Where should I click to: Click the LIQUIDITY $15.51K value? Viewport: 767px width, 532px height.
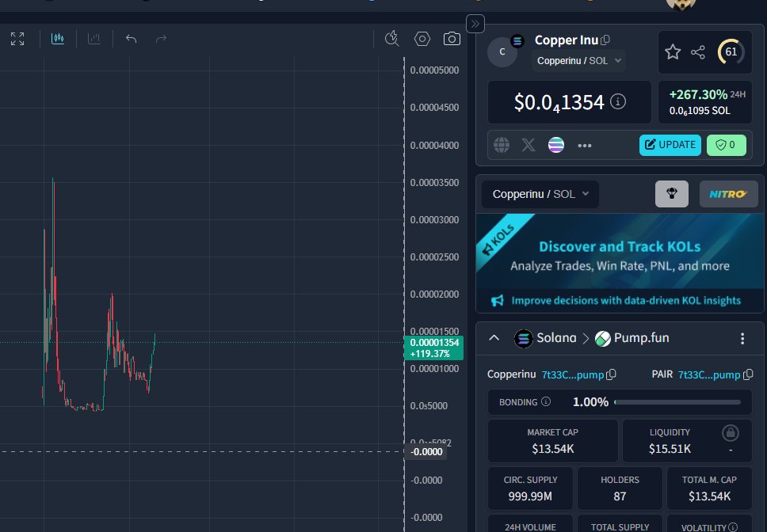point(670,449)
